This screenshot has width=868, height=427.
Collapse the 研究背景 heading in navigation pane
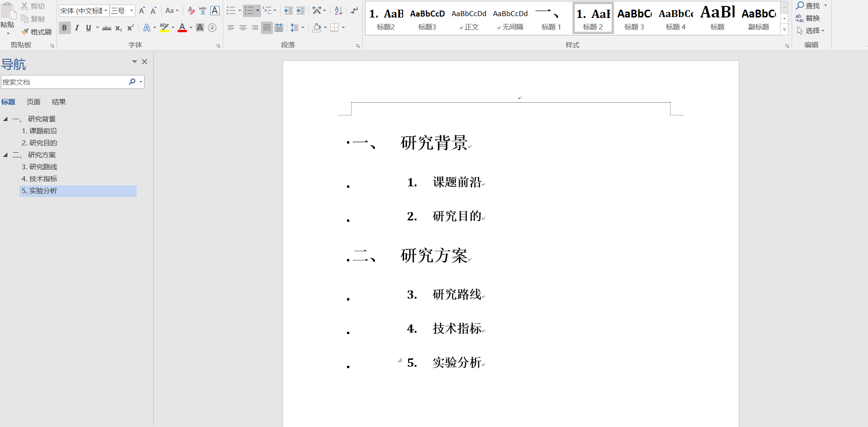tap(6, 119)
